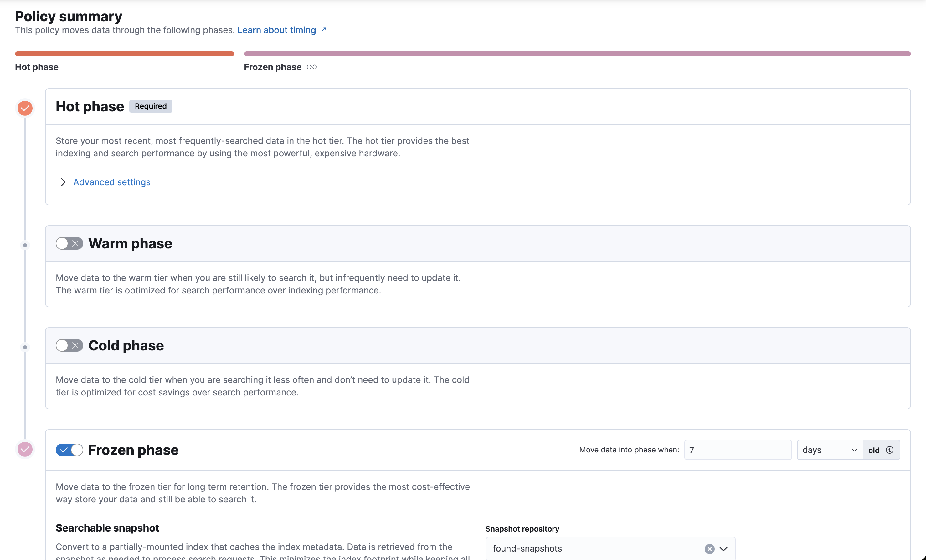Viewport: 926px width, 560px height.
Task: Click the orange Hot phase timeline bar
Action: pyautogui.click(x=124, y=54)
